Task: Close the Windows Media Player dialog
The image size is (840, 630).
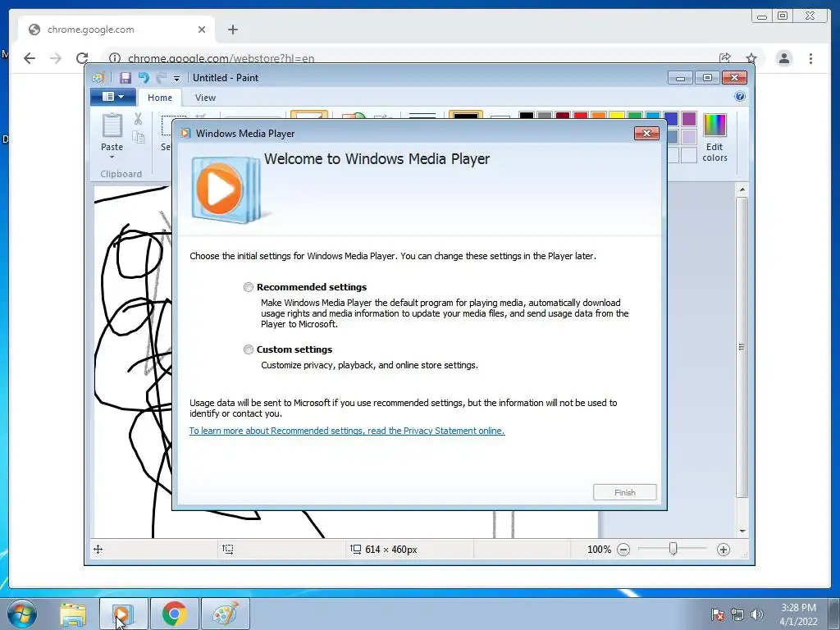Action: [646, 134]
